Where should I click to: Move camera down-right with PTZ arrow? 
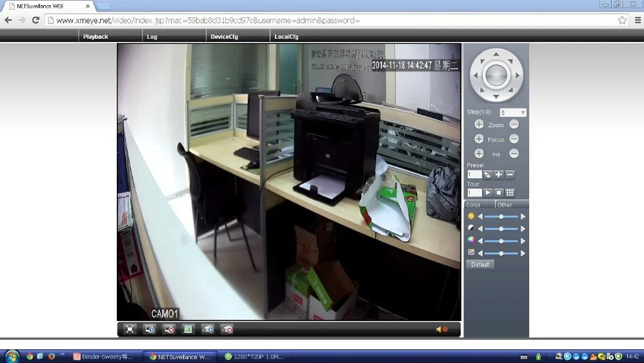pos(510,90)
